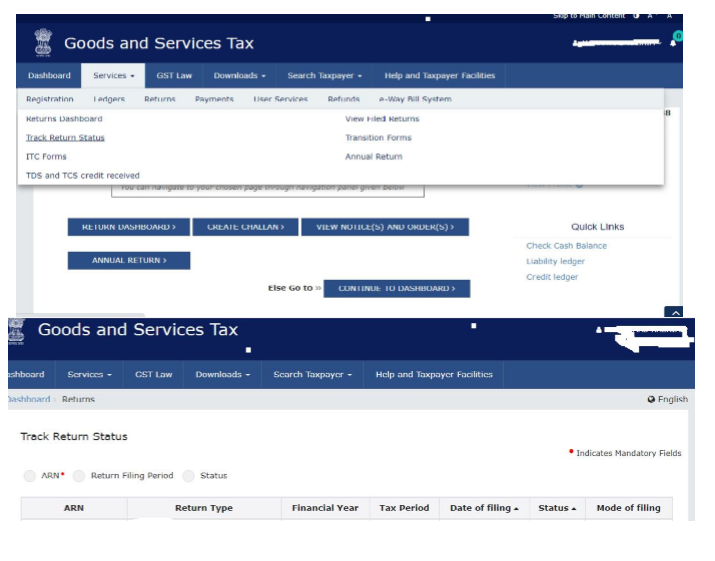715x561 pixels.
Task: Open Credit ledger quick link
Action: 552,277
